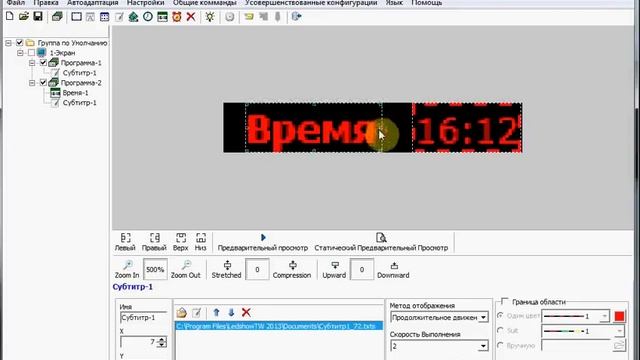Insert a table area from the toolbar

[104, 17]
